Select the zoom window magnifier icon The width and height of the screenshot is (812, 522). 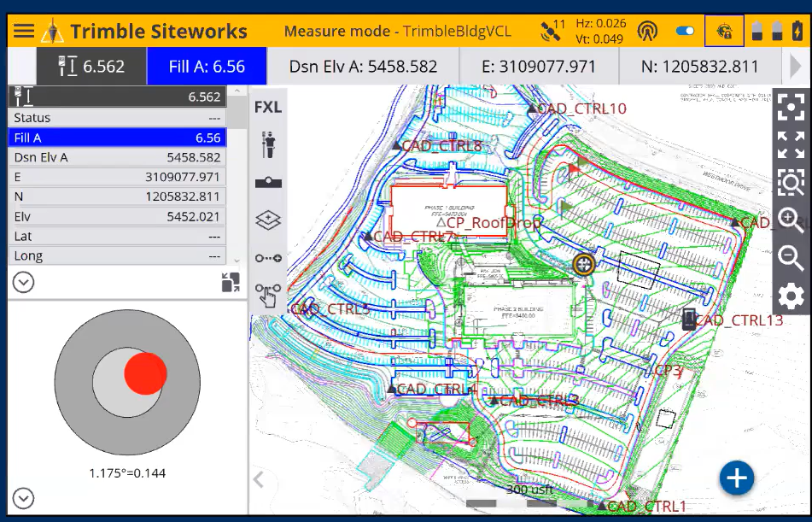(791, 183)
